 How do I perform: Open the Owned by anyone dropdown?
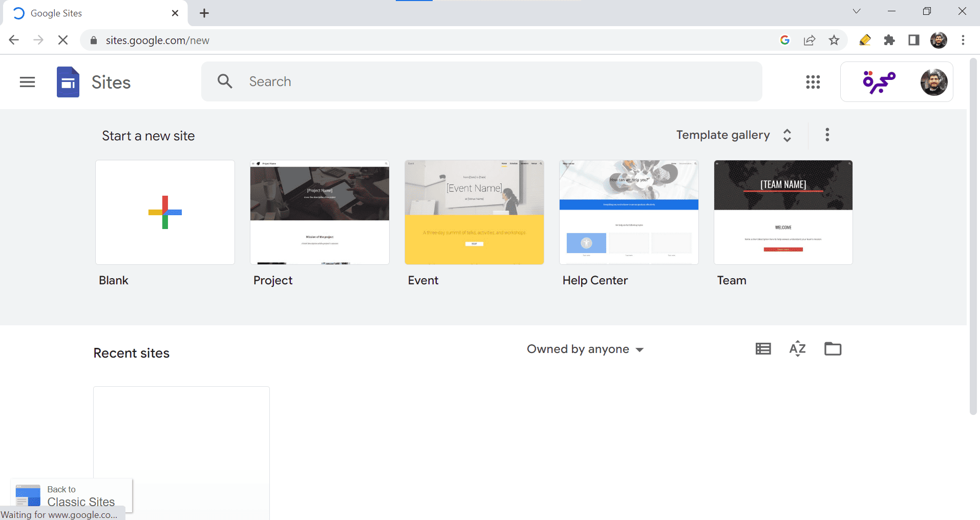tap(585, 349)
